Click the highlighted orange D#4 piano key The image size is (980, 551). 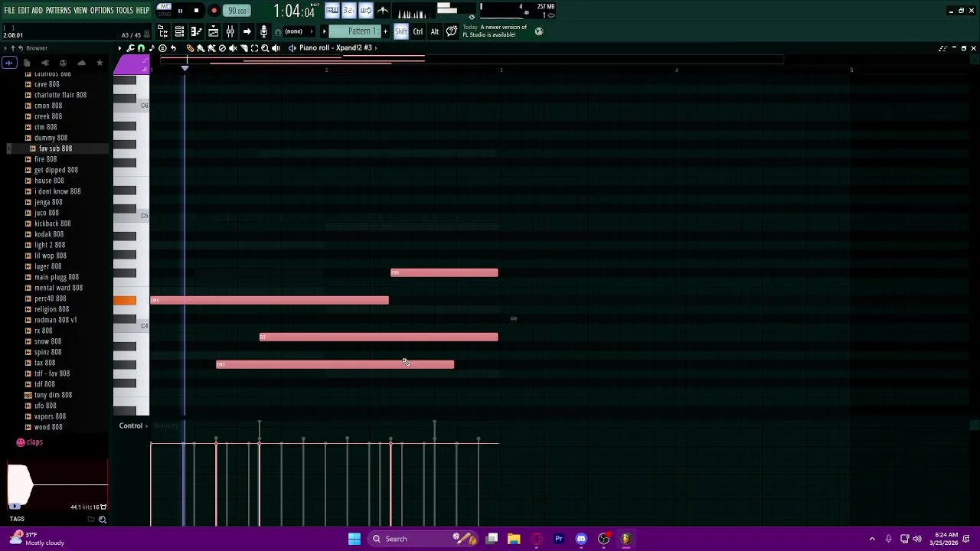(125, 300)
